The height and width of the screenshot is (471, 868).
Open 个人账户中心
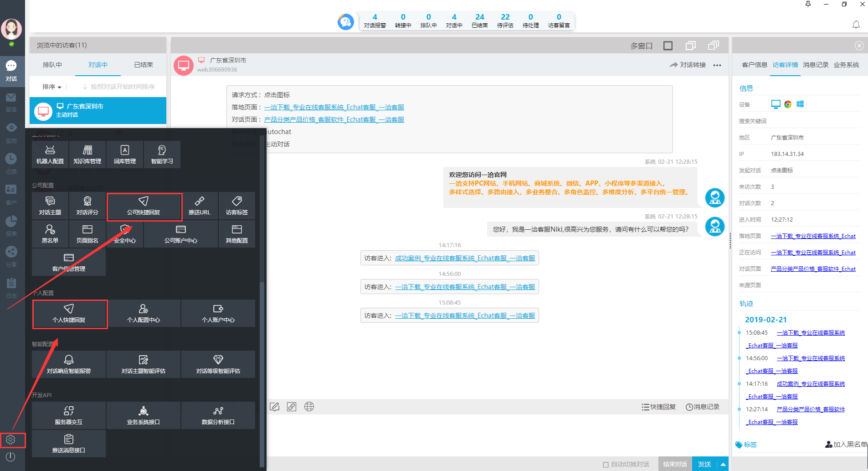(218, 313)
